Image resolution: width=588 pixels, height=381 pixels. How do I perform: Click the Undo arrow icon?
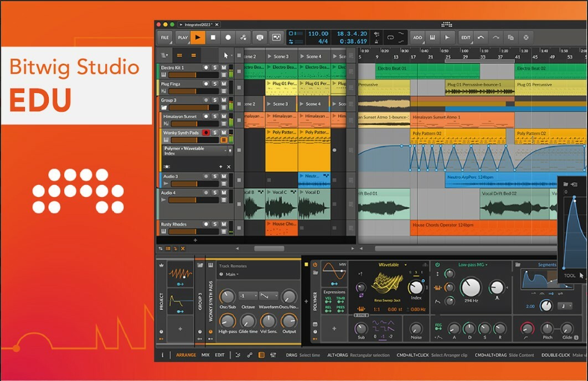(481, 38)
